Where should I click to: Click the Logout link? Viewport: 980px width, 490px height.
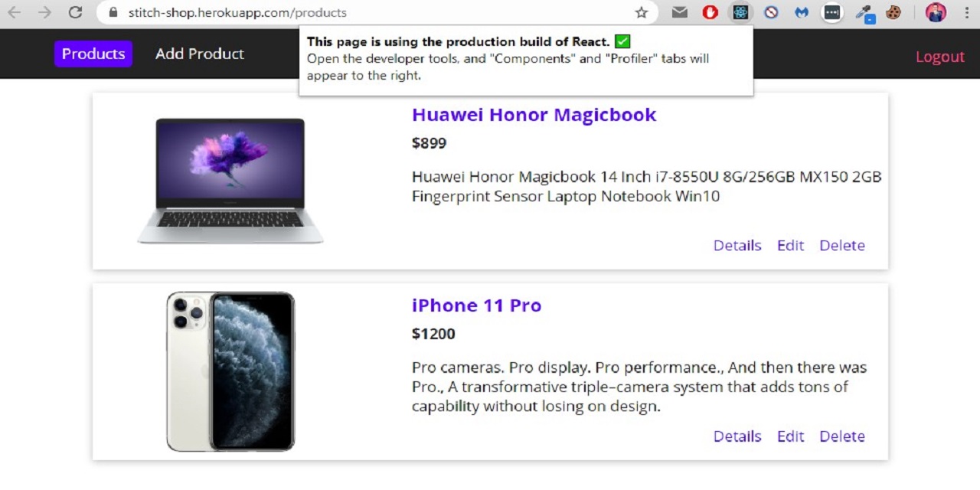[939, 57]
